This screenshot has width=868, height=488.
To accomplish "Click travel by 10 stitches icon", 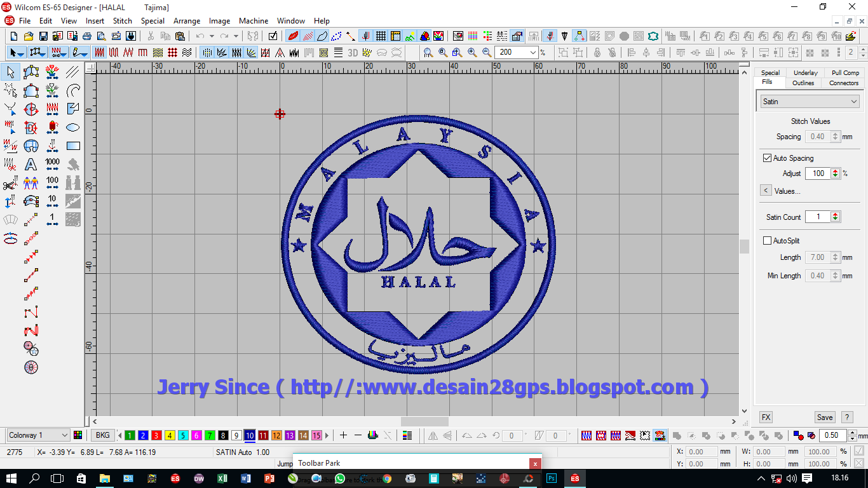I will tap(53, 201).
